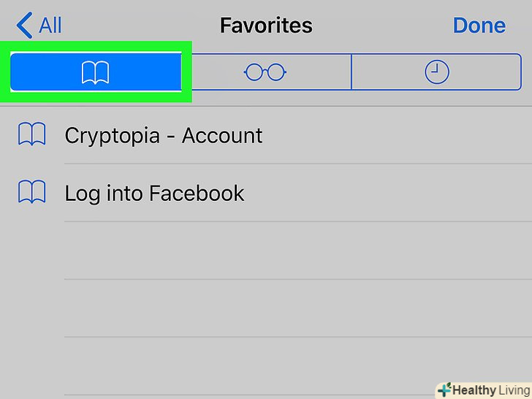The height and width of the screenshot is (399, 532).
Task: Click the book icon beside Cryptopia - Account
Action: pos(31,135)
